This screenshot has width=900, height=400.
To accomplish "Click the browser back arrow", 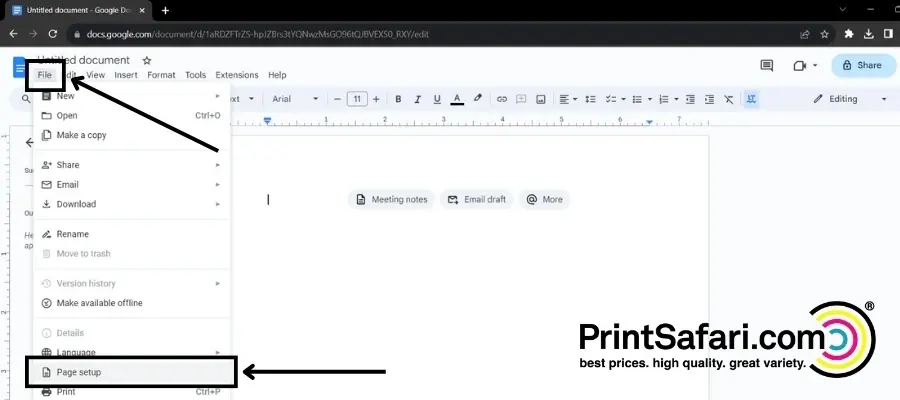I will [x=13, y=34].
